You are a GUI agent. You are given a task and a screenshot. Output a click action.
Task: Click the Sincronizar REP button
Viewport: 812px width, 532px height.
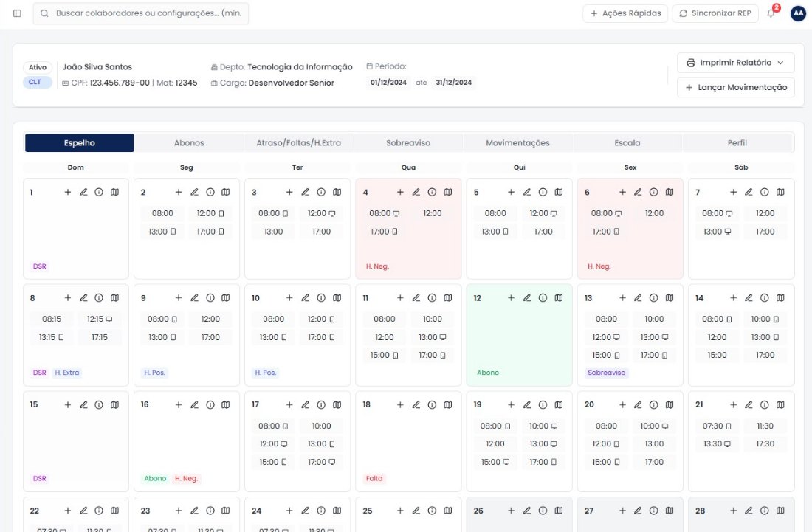pyautogui.click(x=715, y=13)
